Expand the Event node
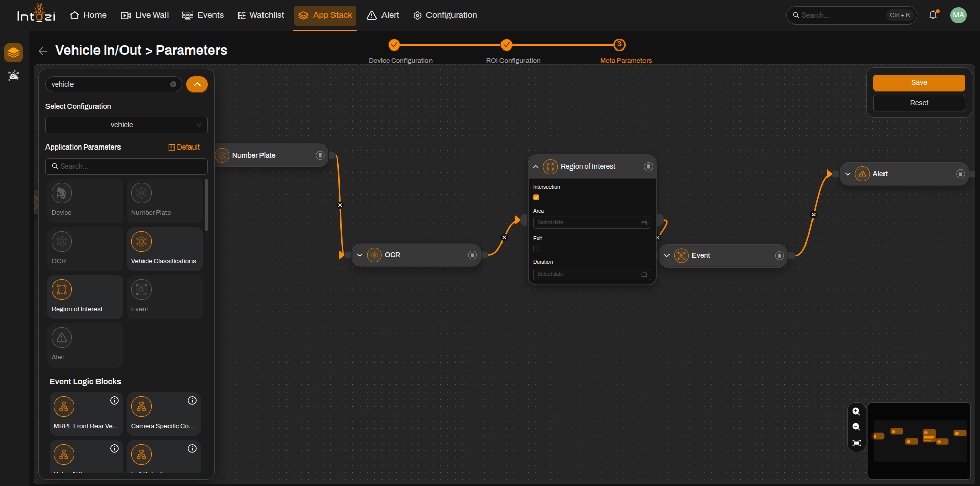Screen dimensions: 980x486 [x=667, y=256]
